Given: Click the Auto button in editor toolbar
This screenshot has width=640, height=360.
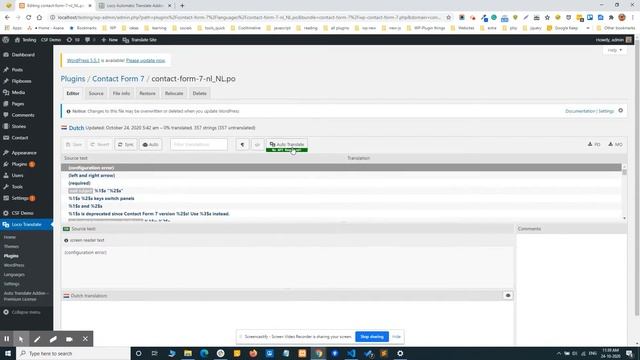Looking at the screenshot, I should point(151,144).
